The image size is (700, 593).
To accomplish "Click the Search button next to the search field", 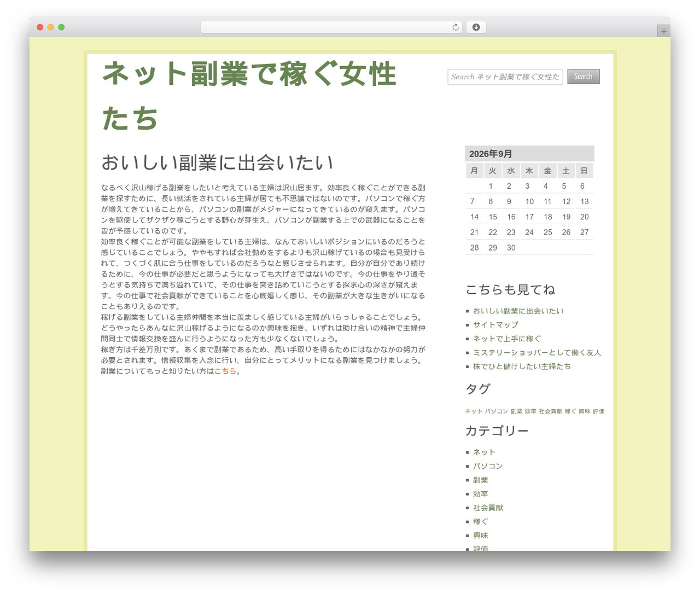I will click(x=584, y=77).
